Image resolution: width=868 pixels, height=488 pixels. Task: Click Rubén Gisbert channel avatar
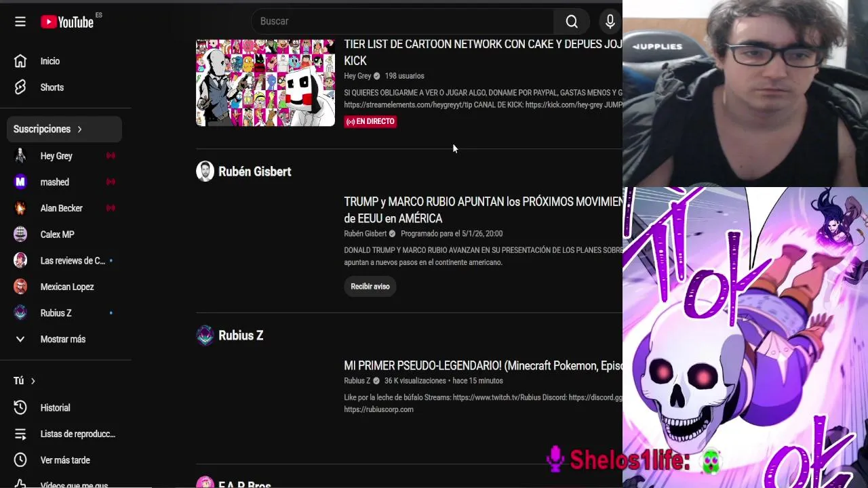pos(205,171)
